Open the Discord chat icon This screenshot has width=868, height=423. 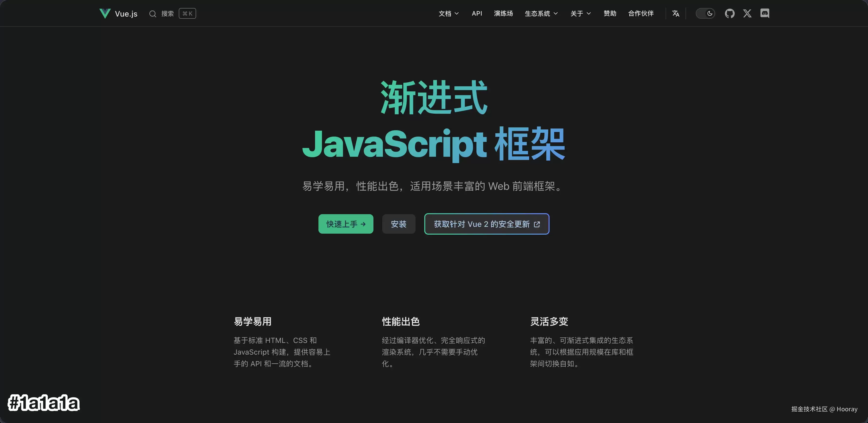pyautogui.click(x=765, y=13)
